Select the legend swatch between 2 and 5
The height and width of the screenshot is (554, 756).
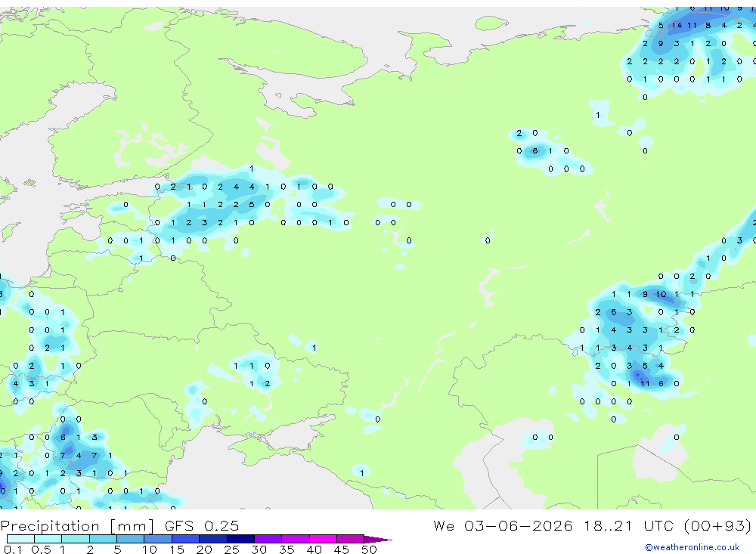pos(103,539)
